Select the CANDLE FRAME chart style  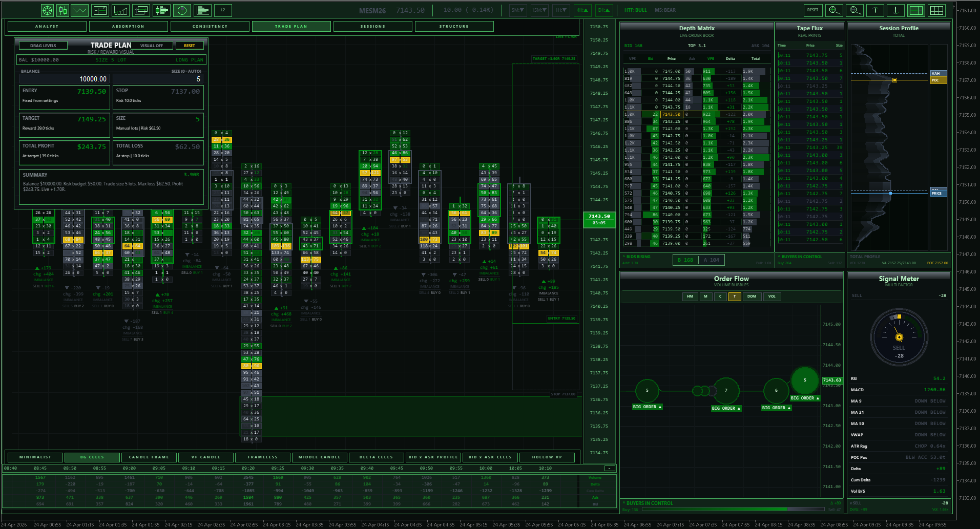coord(149,457)
